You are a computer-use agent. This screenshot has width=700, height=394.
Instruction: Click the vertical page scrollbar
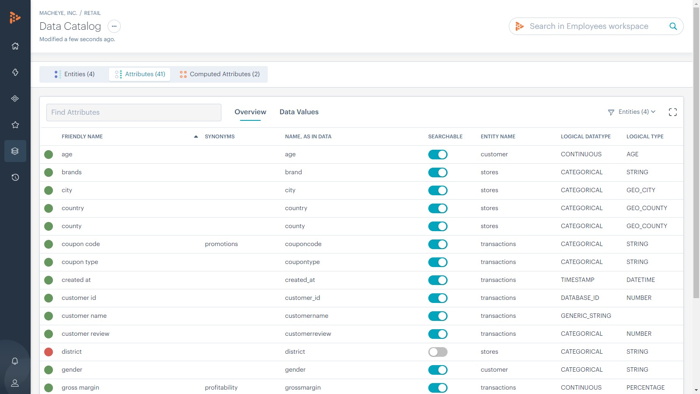696,152
